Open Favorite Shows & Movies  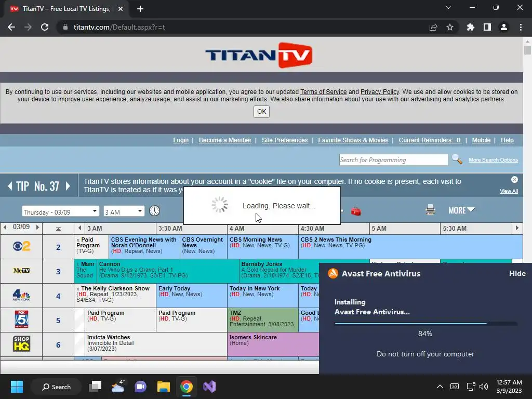[353, 140]
